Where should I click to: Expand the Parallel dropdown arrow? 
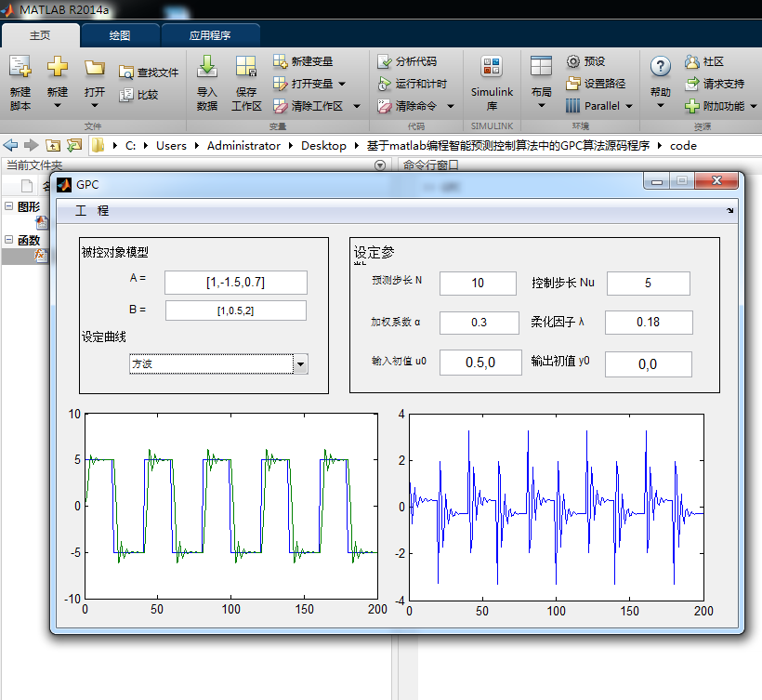pyautogui.click(x=629, y=106)
